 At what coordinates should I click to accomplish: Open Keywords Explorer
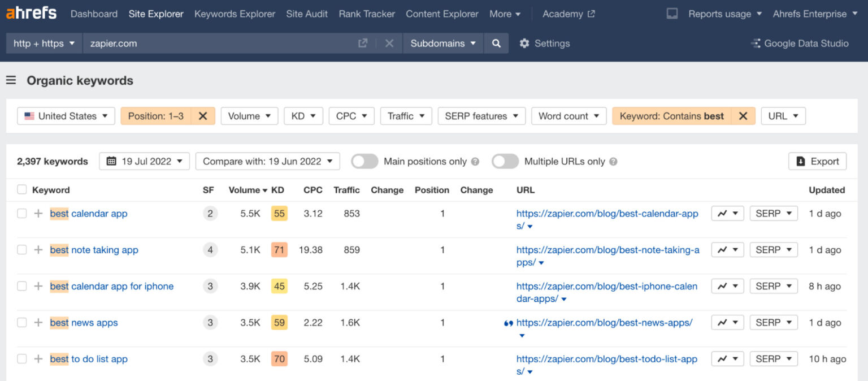pyautogui.click(x=235, y=14)
